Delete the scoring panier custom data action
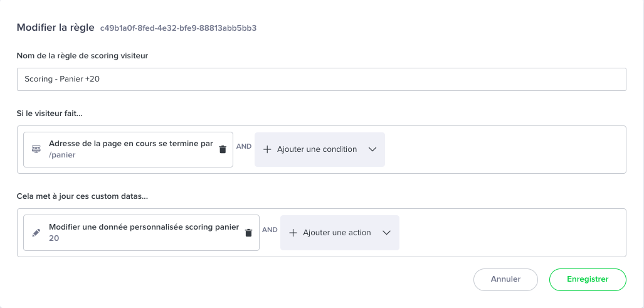 point(248,233)
